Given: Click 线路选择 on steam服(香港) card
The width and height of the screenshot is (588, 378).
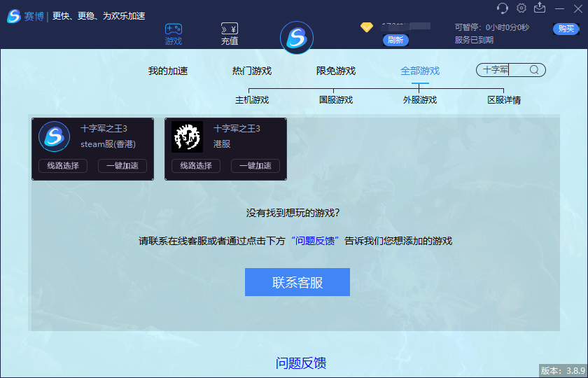Looking at the screenshot, I should (x=63, y=166).
